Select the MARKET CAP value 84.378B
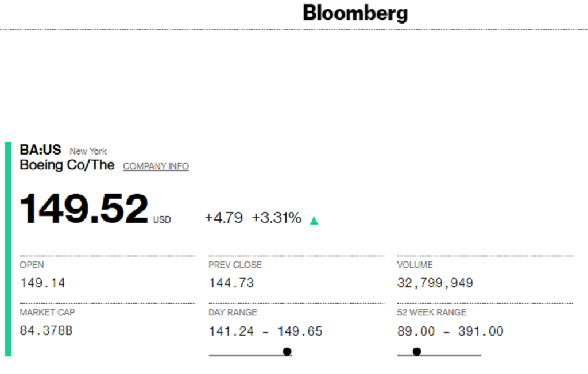Image resolution: width=588 pixels, height=374 pixels. [x=46, y=331]
